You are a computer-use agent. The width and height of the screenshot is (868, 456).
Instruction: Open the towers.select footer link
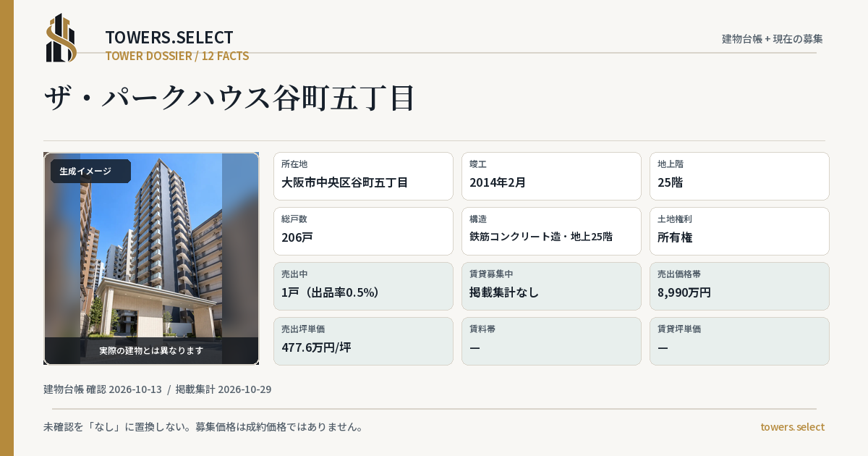pos(792,427)
